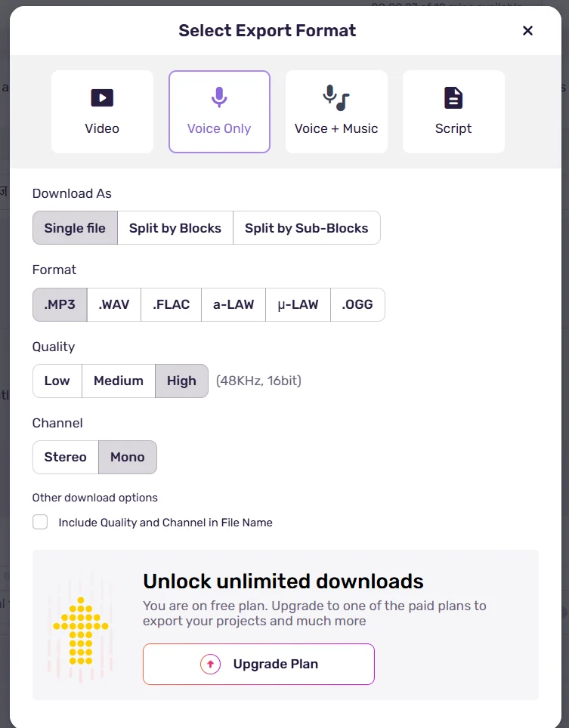This screenshot has height=728, width=569.
Task: Select the .MP3 format
Action: click(60, 304)
